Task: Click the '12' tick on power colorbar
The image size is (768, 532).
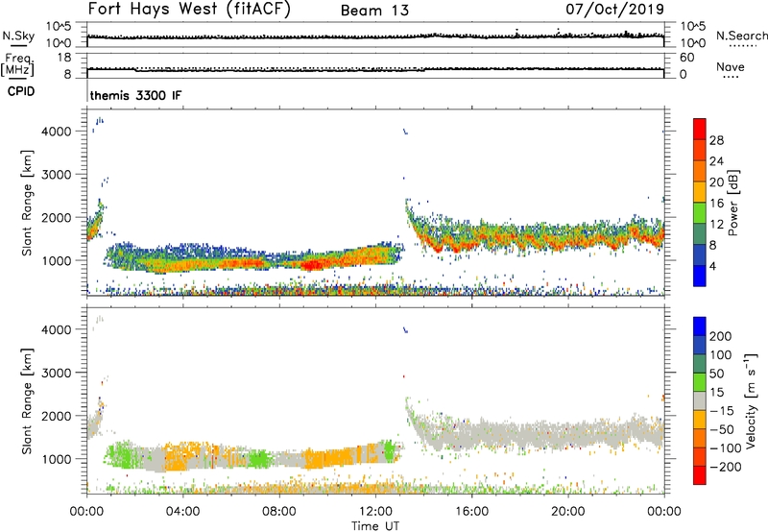Action: pos(716,225)
